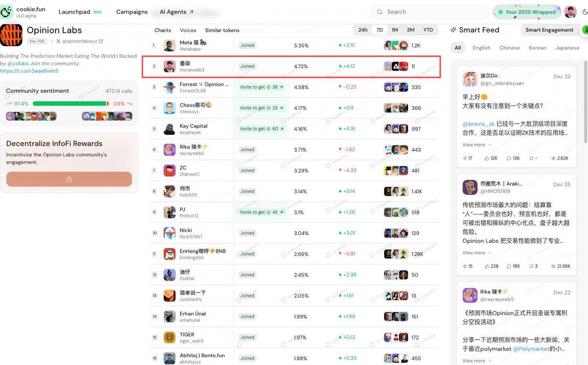Open Meta 猿 Metabape's avatar
The width and height of the screenshot is (588, 365).
coord(170,46)
